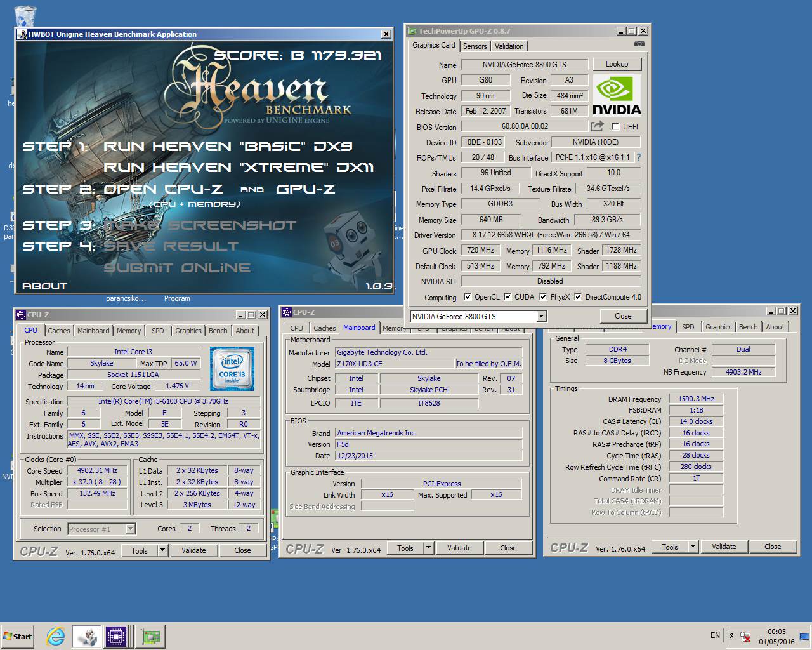Open the NVIDIA GeForce 8800 GTS GPU selector

478,316
